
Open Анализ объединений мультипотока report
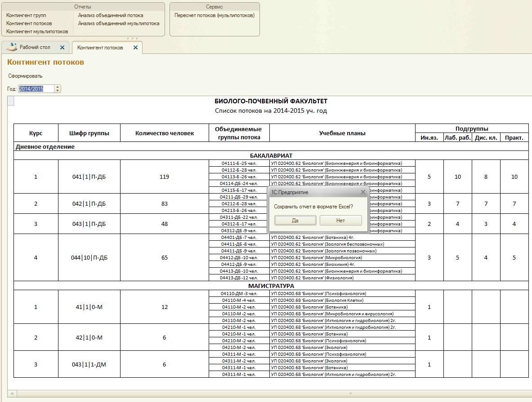119,23
